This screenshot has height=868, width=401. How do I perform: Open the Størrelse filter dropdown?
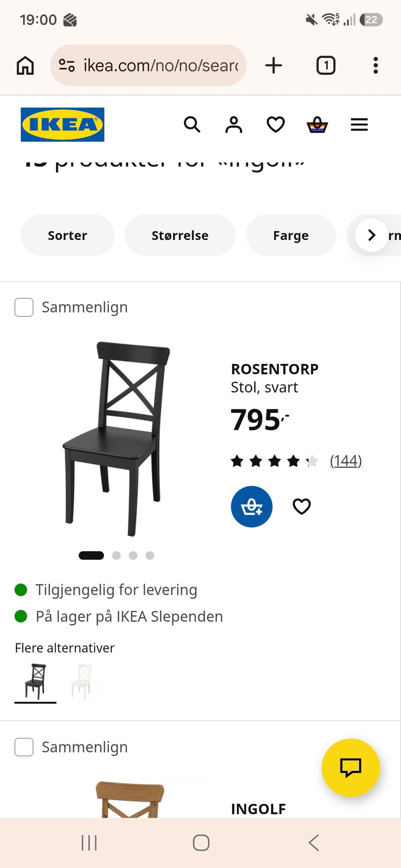tap(180, 235)
